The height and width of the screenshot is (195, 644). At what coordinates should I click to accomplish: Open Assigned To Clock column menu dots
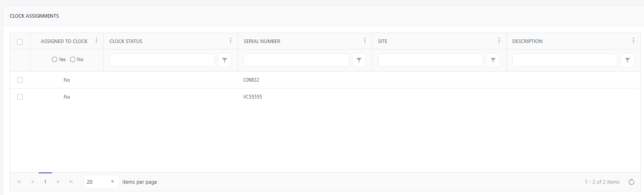96,41
